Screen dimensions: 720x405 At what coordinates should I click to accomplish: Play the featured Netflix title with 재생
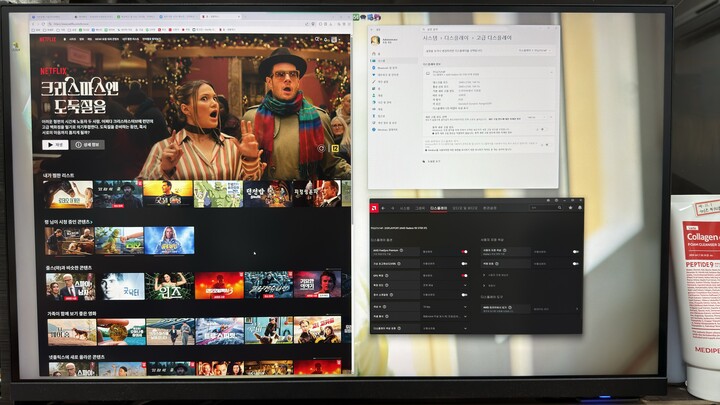[55, 145]
